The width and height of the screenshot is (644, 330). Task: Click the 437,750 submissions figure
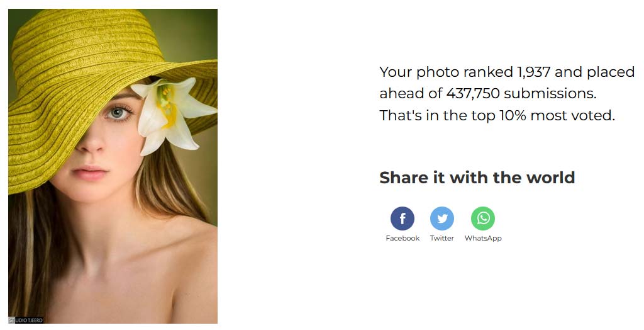tap(473, 93)
